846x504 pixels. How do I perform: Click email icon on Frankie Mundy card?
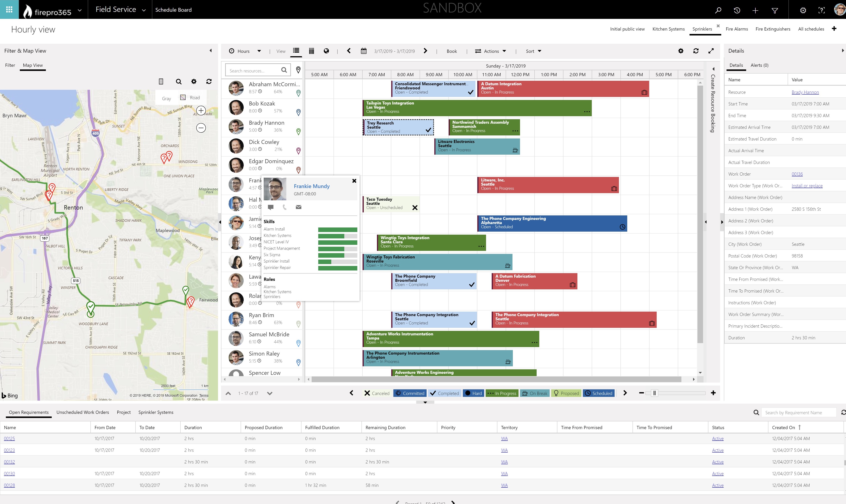point(298,207)
